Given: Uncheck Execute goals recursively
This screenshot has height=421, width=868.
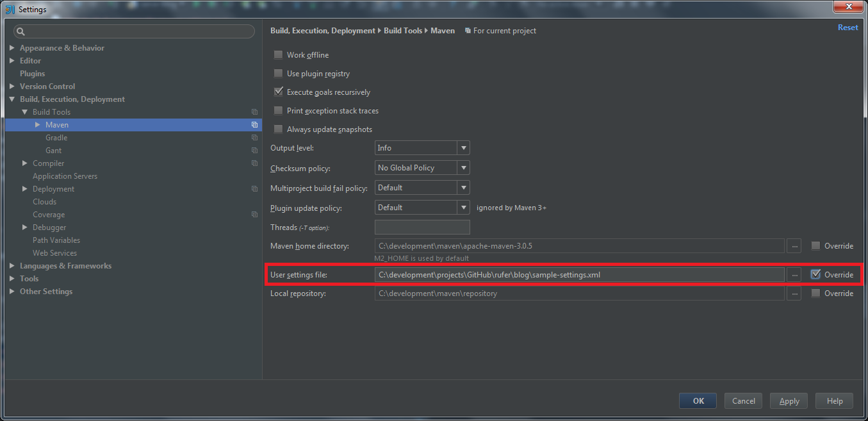Looking at the screenshot, I should (278, 92).
